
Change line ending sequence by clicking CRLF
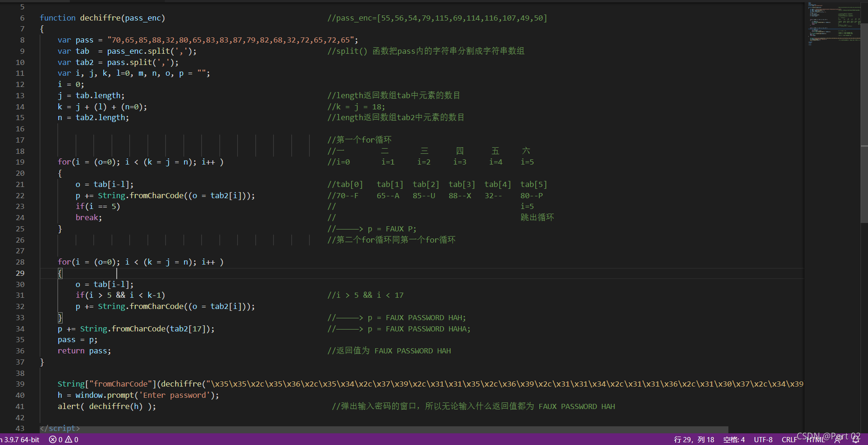tap(790, 439)
